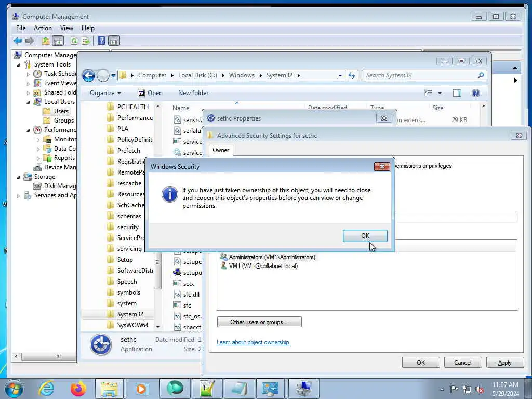Open Windows Explorer from the taskbar

tap(109, 389)
